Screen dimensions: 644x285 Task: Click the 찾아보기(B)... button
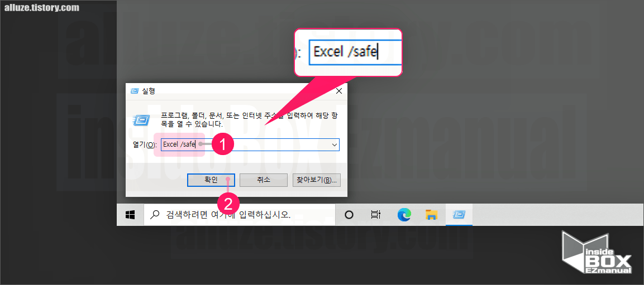point(316,180)
